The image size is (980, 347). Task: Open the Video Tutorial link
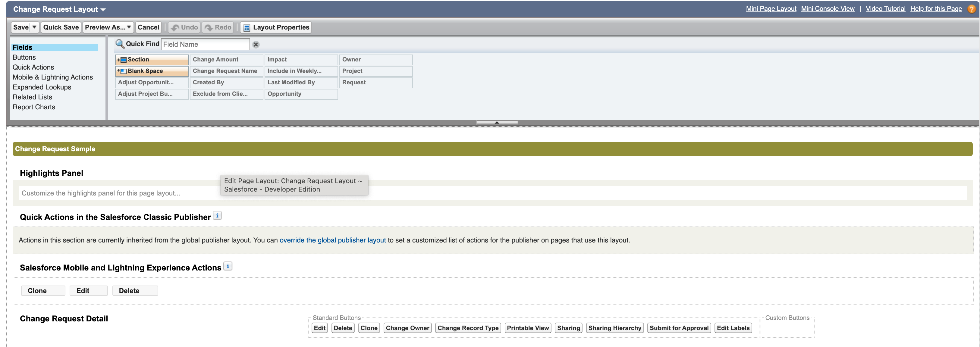point(885,9)
